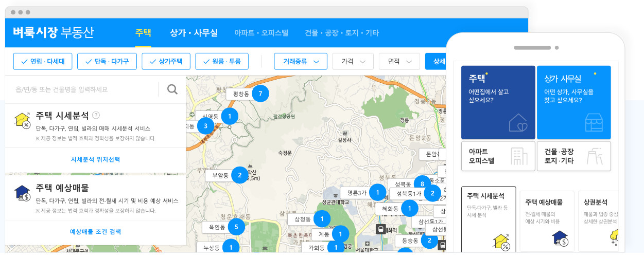Viewport: 644px width, 258px height.
Task: Tap the phone's 주택 예상매물 card
Action: coord(547,221)
